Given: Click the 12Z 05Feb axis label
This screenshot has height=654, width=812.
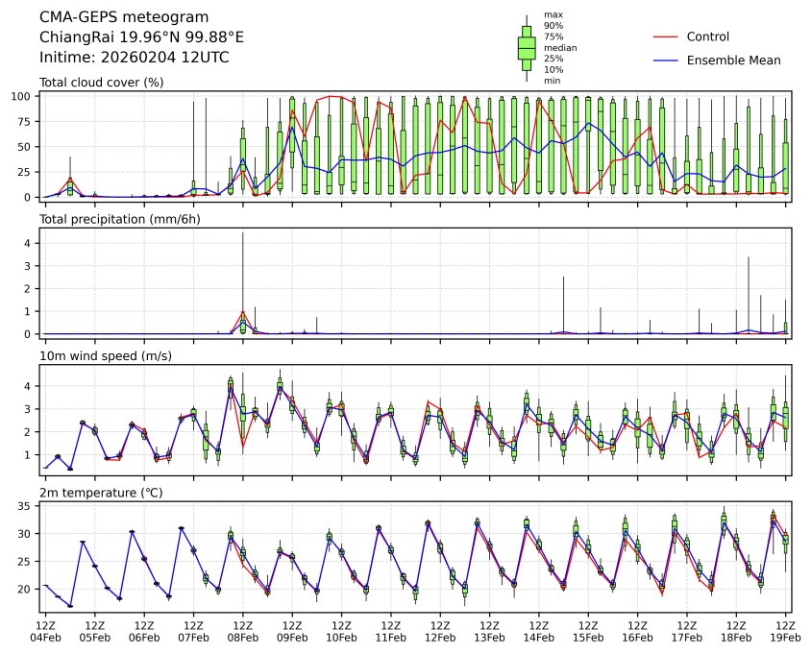Looking at the screenshot, I should pos(95,631).
